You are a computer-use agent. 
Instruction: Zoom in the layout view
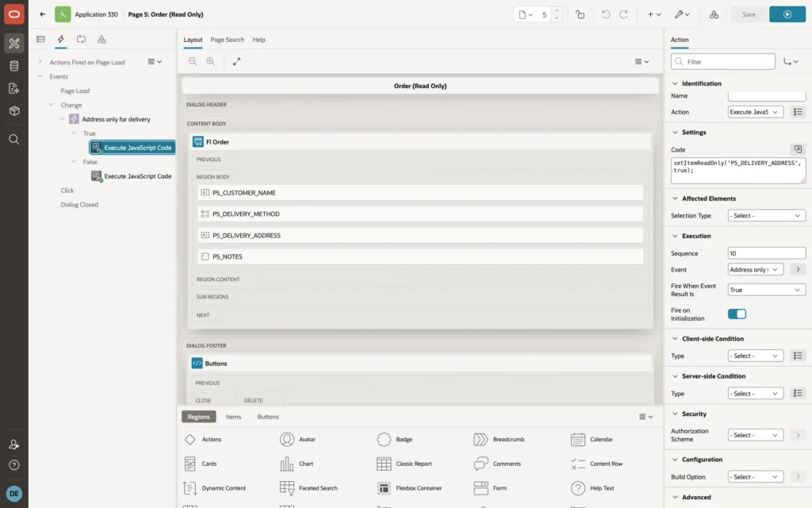coord(211,62)
